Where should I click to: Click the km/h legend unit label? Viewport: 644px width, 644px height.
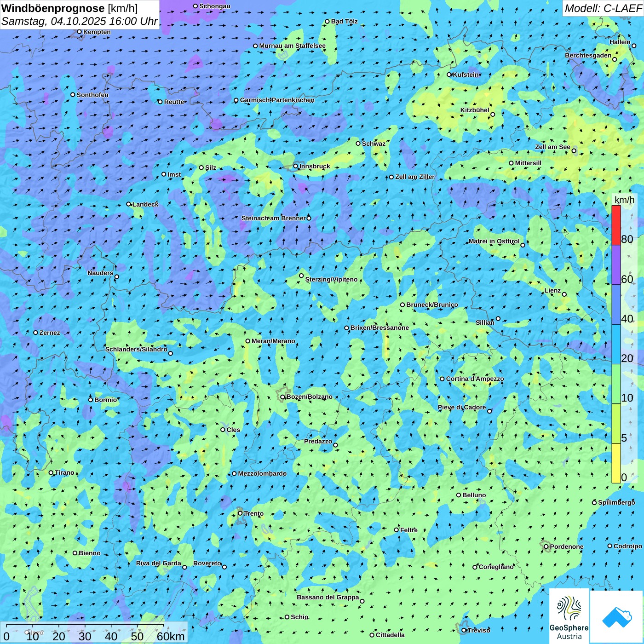pos(624,200)
